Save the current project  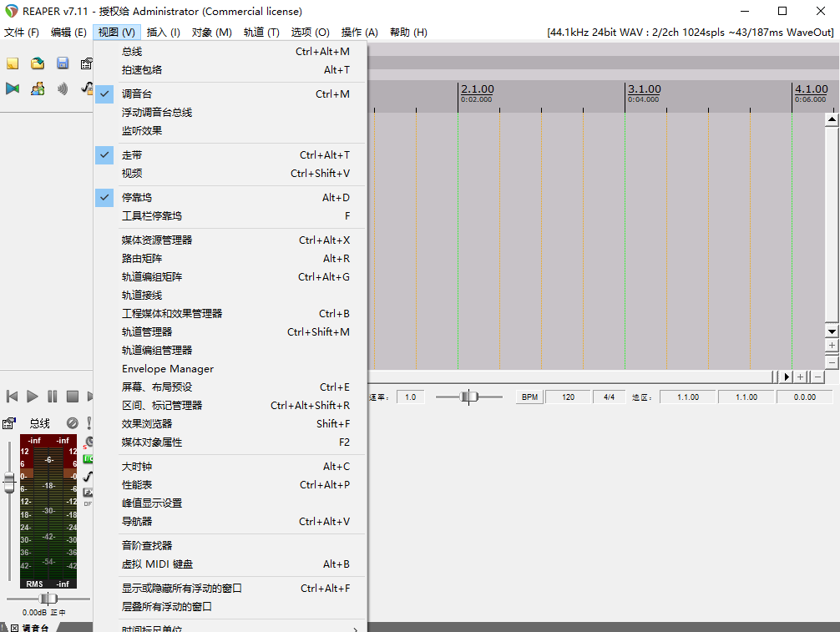(x=62, y=63)
